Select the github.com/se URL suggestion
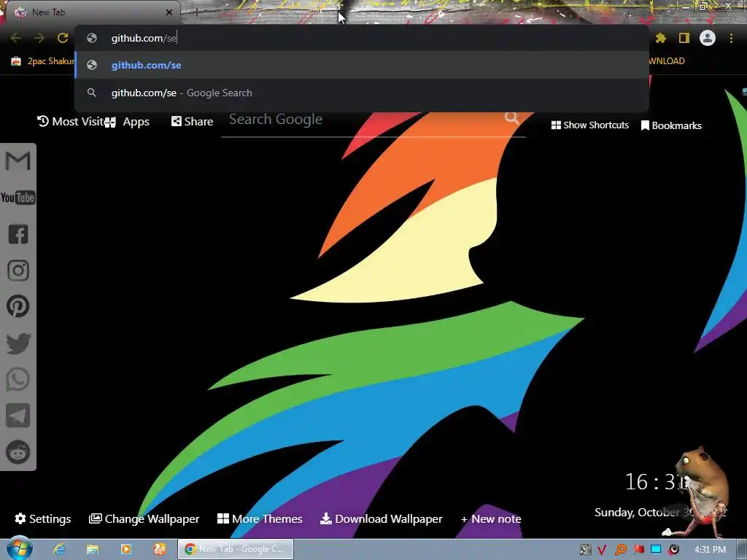This screenshot has height=560, width=747. click(362, 65)
